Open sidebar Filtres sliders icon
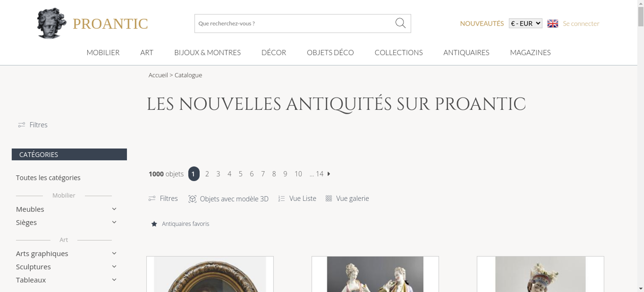Screen dimensions: 644x292 pyautogui.click(x=22, y=125)
